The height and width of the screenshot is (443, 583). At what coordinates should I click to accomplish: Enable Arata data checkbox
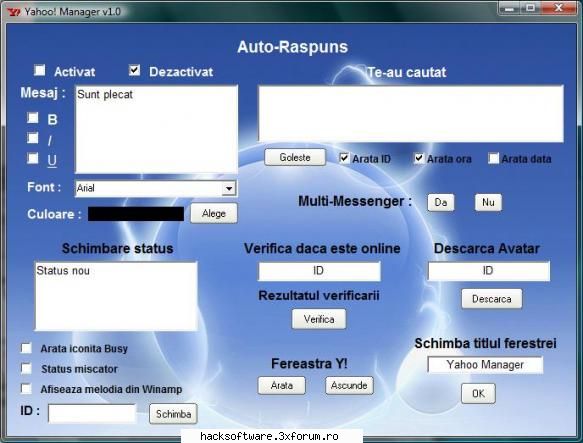pyautogui.click(x=493, y=158)
